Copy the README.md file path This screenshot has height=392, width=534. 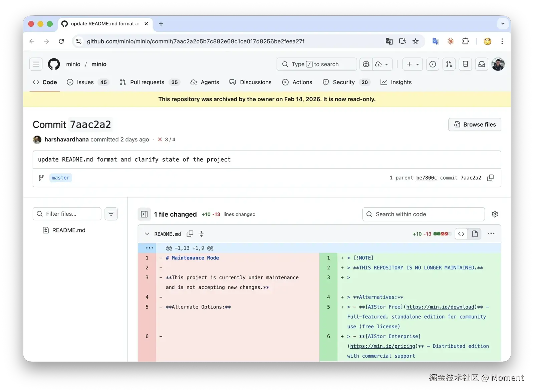(190, 234)
